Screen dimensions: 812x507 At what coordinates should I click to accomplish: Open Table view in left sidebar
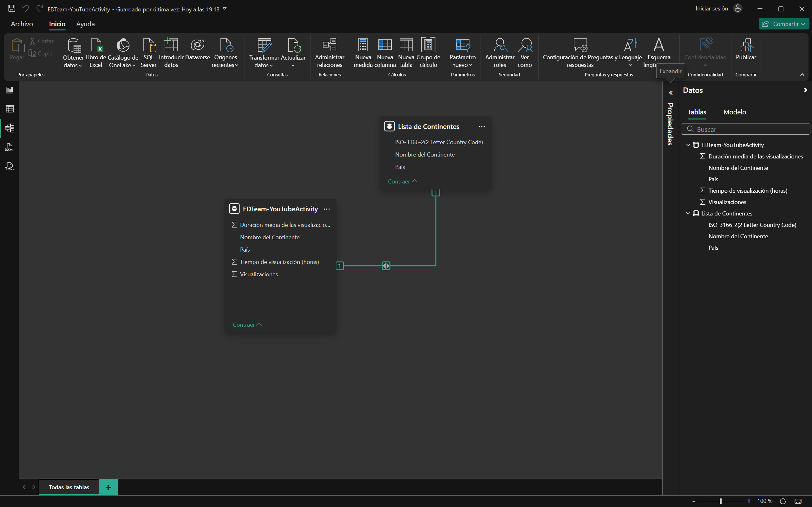[10, 109]
